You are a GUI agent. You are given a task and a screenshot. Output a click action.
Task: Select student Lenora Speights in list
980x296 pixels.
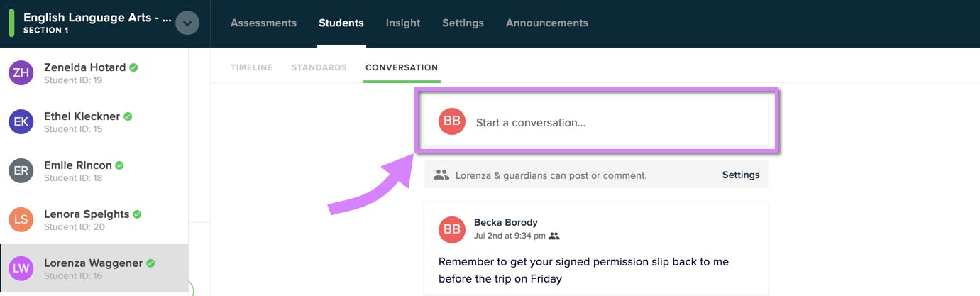[94, 219]
